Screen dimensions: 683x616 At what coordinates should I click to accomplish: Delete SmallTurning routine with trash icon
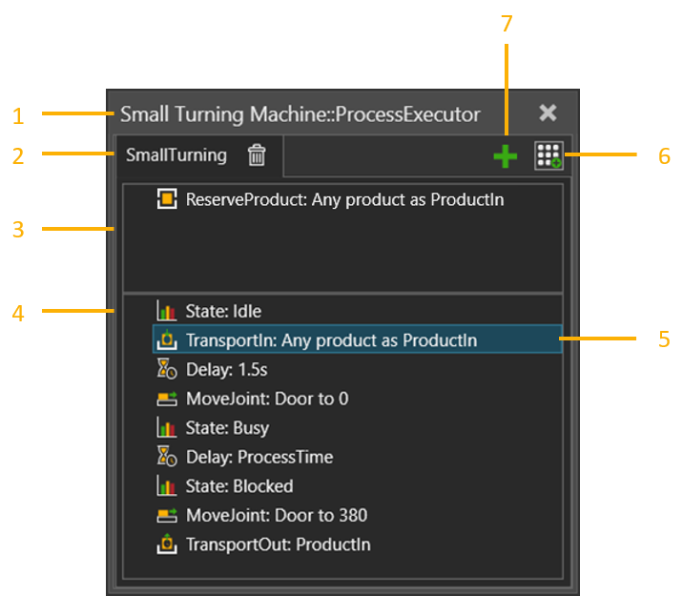257,155
